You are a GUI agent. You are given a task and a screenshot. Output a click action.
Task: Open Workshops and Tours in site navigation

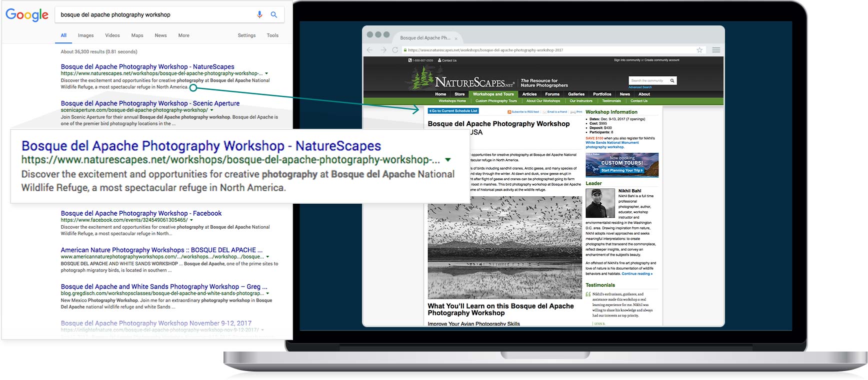[x=493, y=94]
